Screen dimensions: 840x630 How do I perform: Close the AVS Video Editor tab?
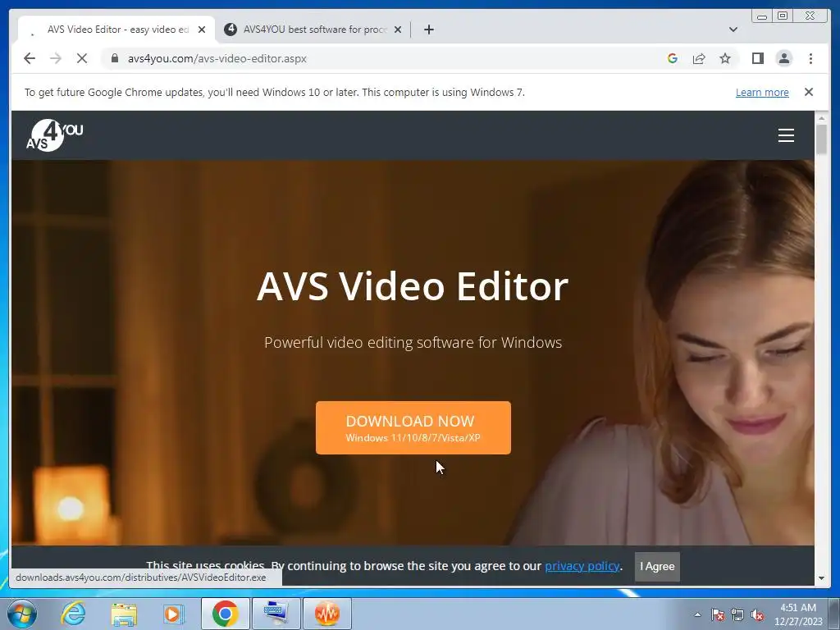pyautogui.click(x=202, y=30)
